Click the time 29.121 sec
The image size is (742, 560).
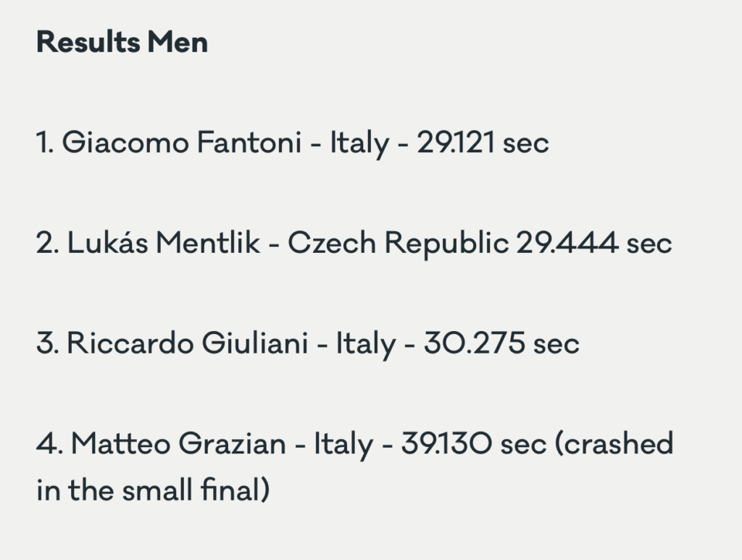point(483,143)
